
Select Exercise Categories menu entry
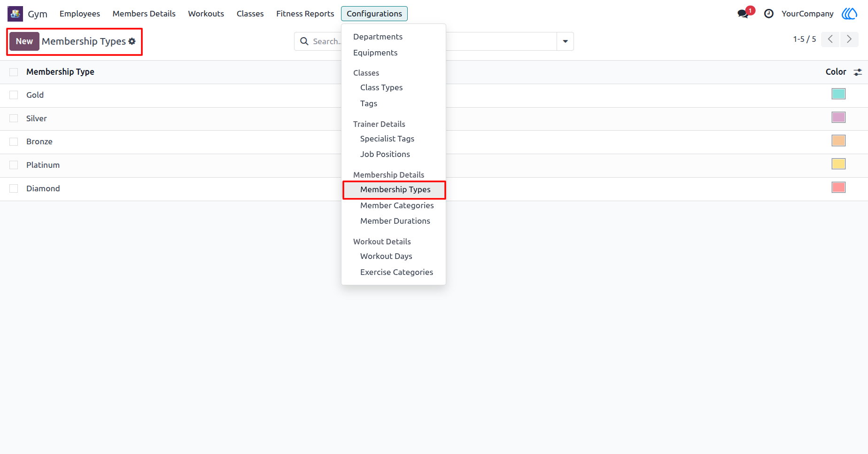394,272
